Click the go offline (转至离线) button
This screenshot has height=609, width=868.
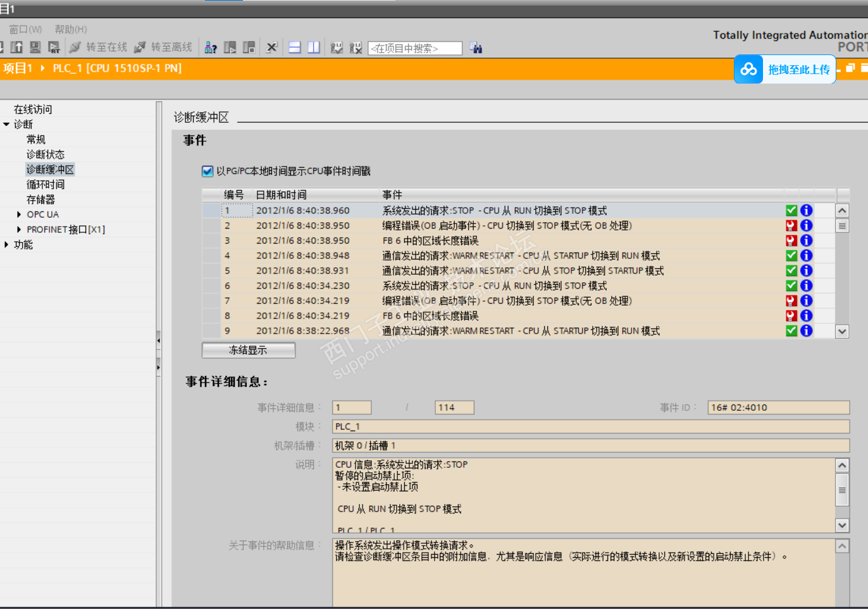coord(163,47)
